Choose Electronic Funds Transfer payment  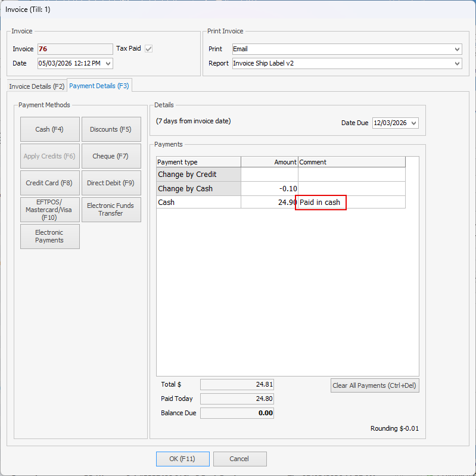[x=111, y=210]
